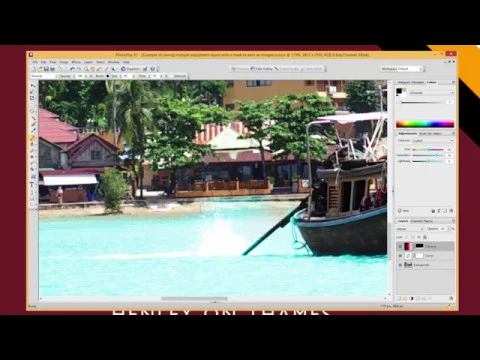Open the Layers panel options menu button
The width and height of the screenshot is (480, 360).
pos(453,221)
